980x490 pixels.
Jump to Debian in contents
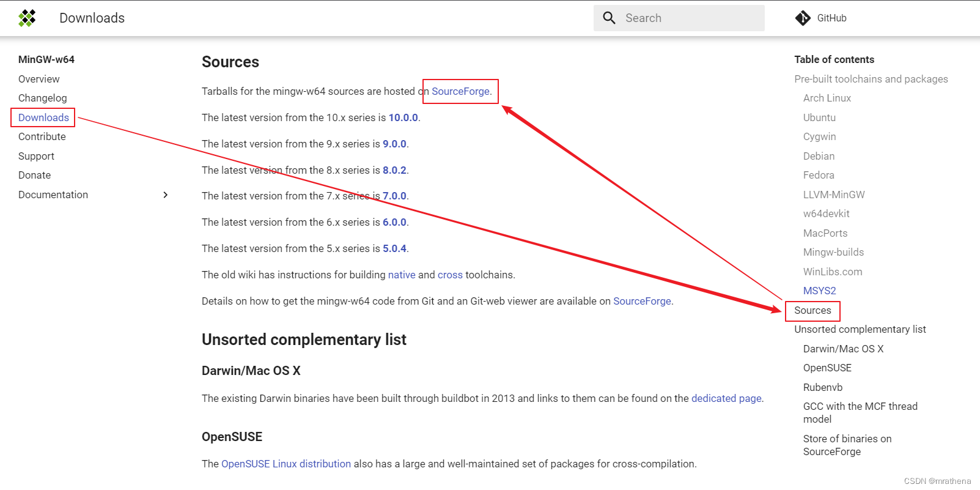pyautogui.click(x=819, y=156)
